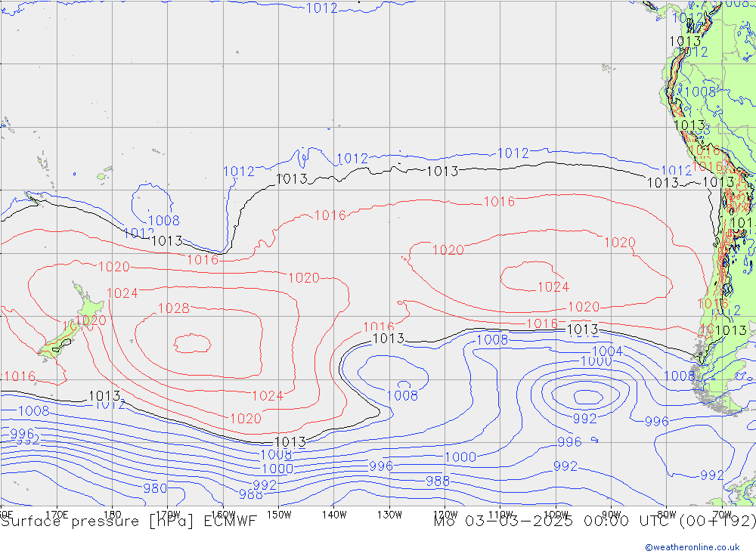Click the 1008 label inside the closed low near 130W
This screenshot has width=756, height=554.
click(403, 396)
